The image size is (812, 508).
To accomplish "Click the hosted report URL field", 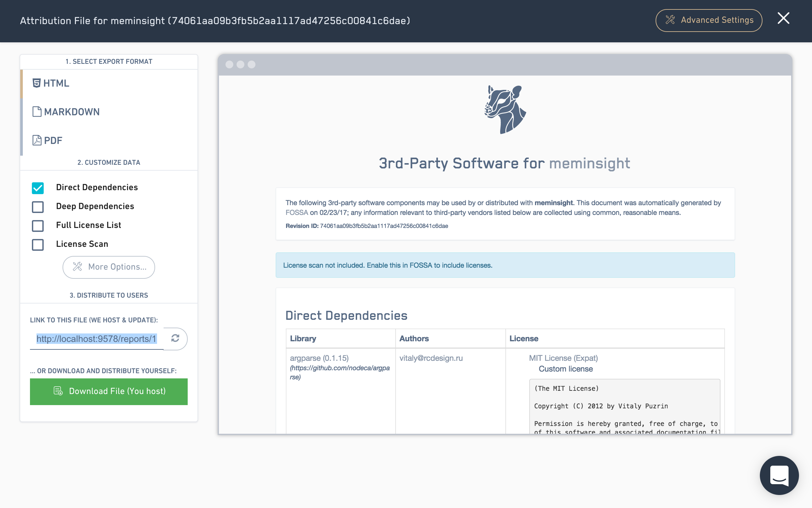I will click(96, 339).
